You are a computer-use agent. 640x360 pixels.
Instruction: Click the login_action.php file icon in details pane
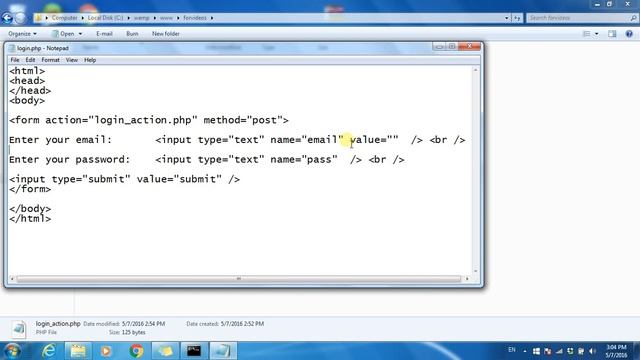click(18, 329)
